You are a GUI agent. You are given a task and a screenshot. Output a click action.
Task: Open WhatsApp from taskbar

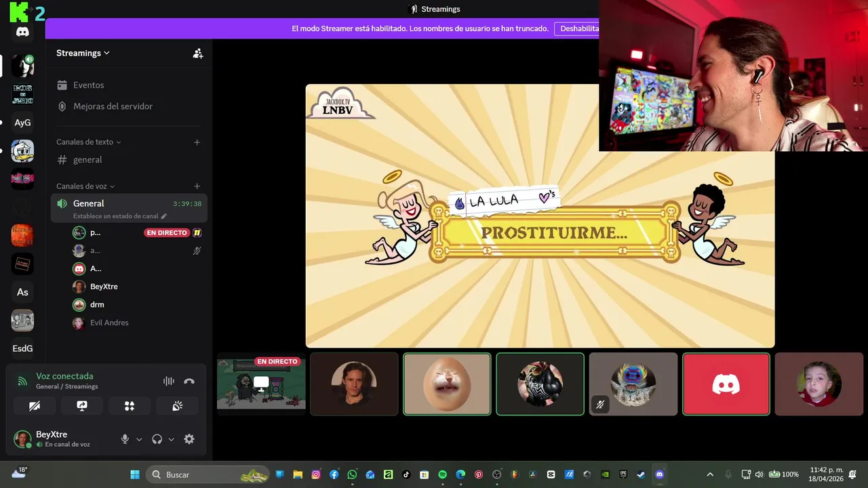[352, 474]
